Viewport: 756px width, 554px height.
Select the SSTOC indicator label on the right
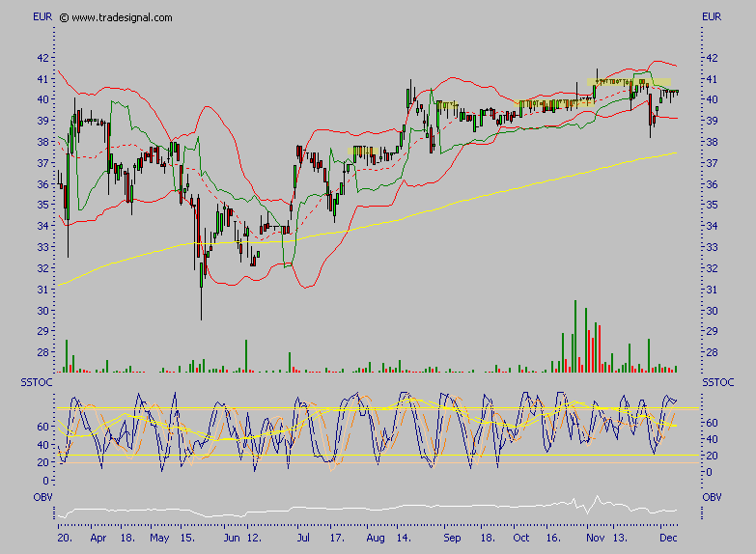[x=718, y=383]
